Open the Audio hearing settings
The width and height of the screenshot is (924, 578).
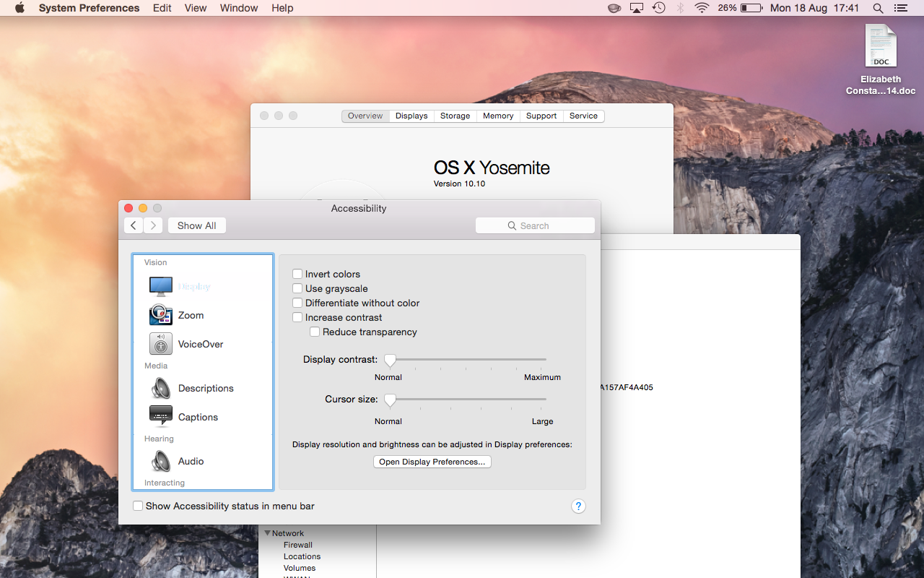click(203, 461)
